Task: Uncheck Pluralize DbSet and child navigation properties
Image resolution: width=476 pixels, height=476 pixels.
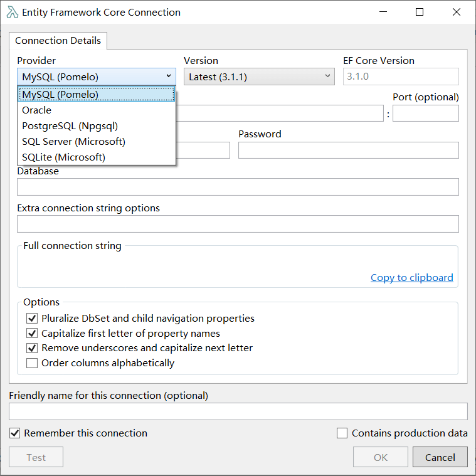Action: [x=32, y=318]
